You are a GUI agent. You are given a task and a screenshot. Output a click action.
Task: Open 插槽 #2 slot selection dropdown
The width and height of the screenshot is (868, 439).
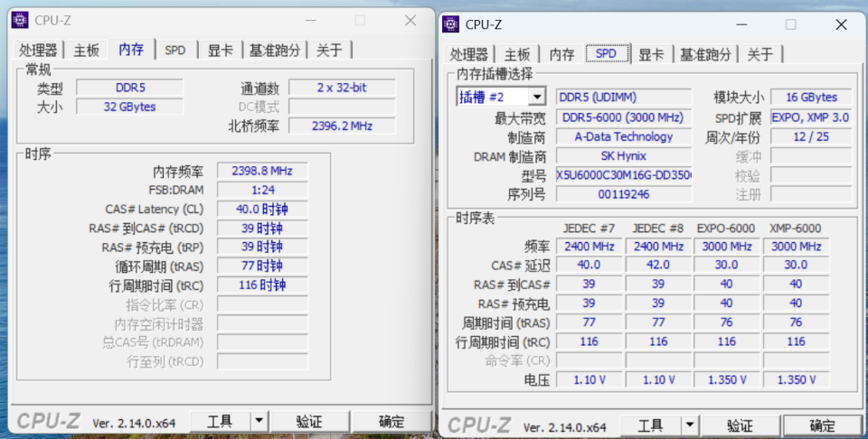(536, 98)
